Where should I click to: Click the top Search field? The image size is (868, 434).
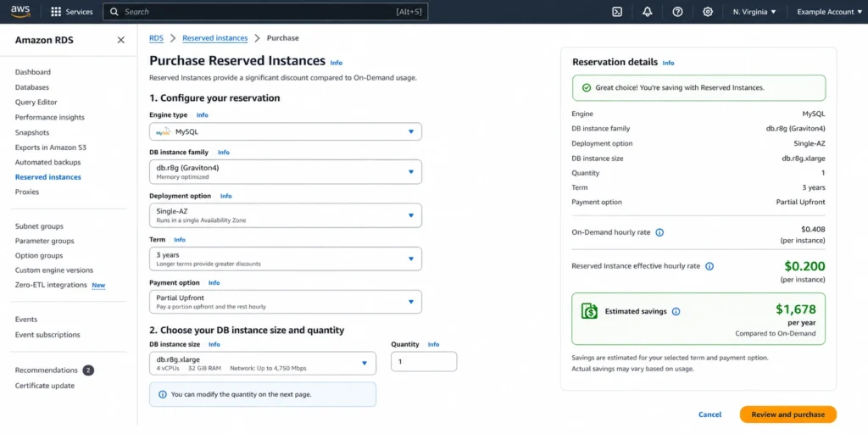265,12
